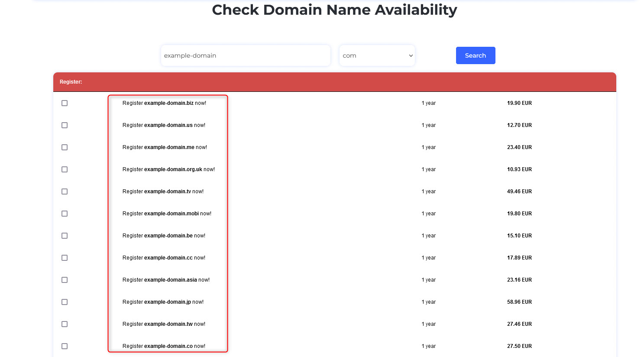This screenshot has height=357, width=644.
Task: Click the red Register header bar
Action: [x=333, y=82]
